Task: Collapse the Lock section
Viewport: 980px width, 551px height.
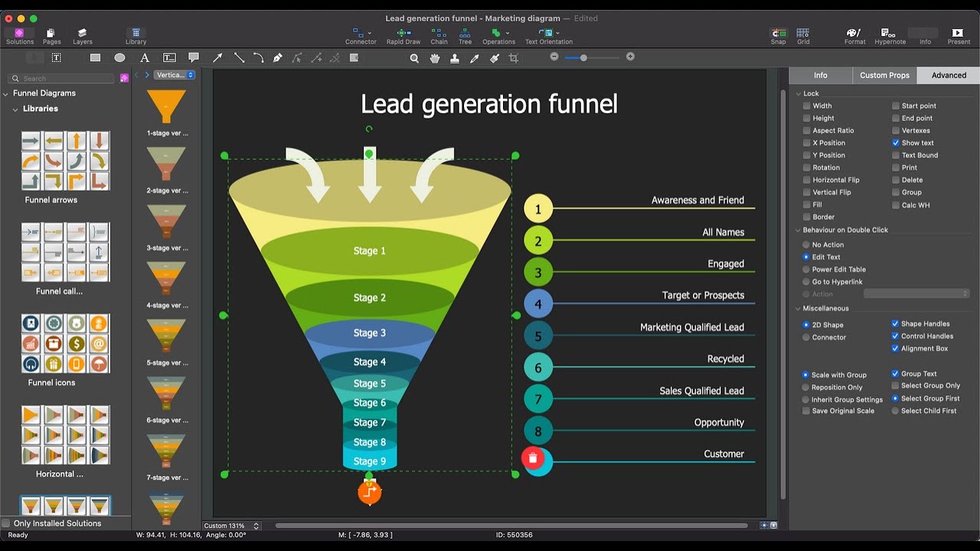Action: coord(798,93)
